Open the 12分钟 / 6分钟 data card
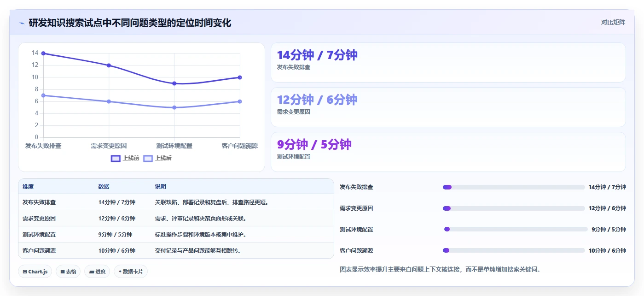 tap(448, 107)
